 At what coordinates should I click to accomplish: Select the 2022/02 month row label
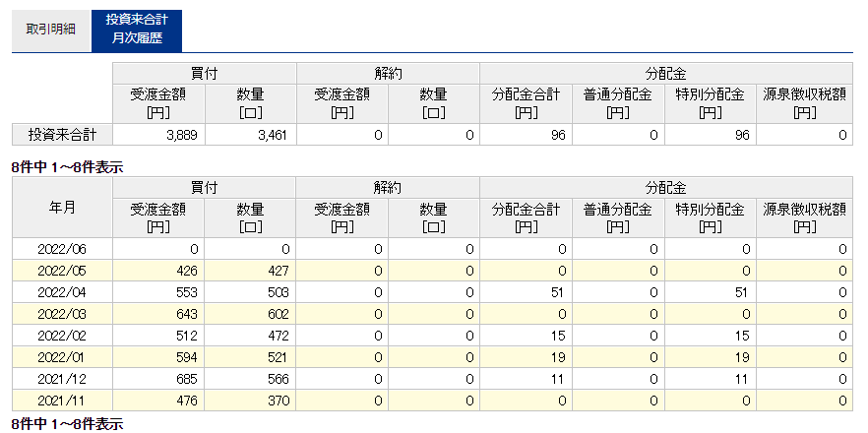[62, 336]
